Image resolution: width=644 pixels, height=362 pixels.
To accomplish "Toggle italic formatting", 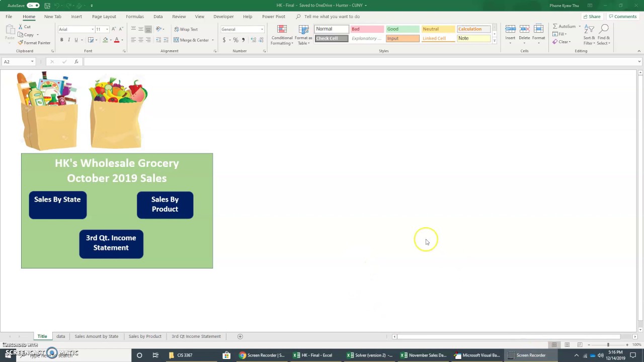I will pos(69,40).
